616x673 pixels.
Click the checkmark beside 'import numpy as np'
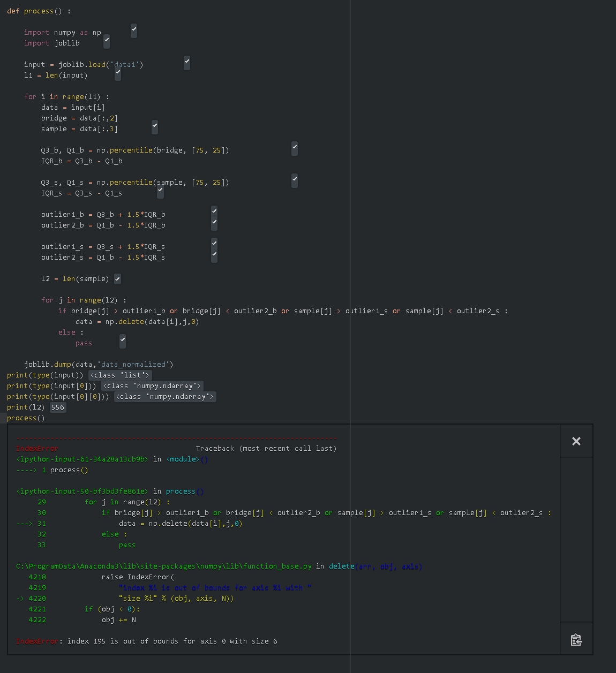click(x=134, y=31)
